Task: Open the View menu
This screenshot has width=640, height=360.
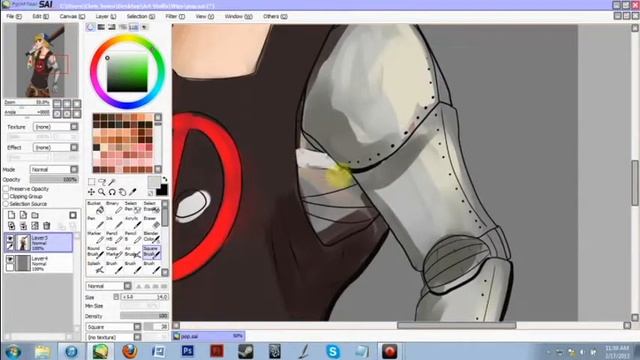Action: 204,16
